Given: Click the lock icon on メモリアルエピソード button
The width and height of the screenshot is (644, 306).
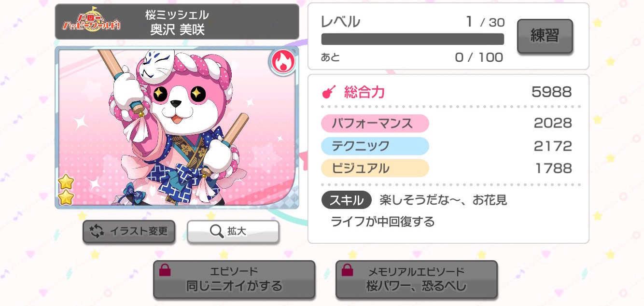Looking at the screenshot, I should point(347,271).
